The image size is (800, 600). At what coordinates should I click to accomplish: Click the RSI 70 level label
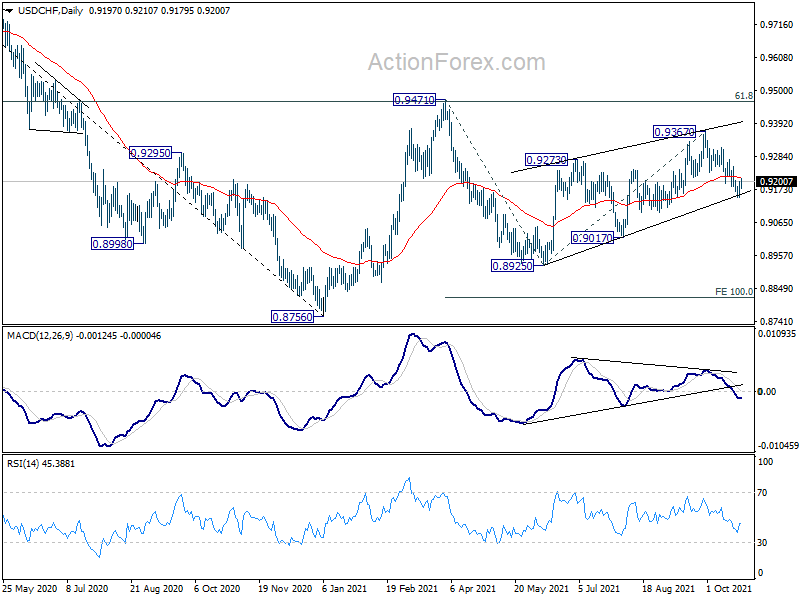pos(762,493)
